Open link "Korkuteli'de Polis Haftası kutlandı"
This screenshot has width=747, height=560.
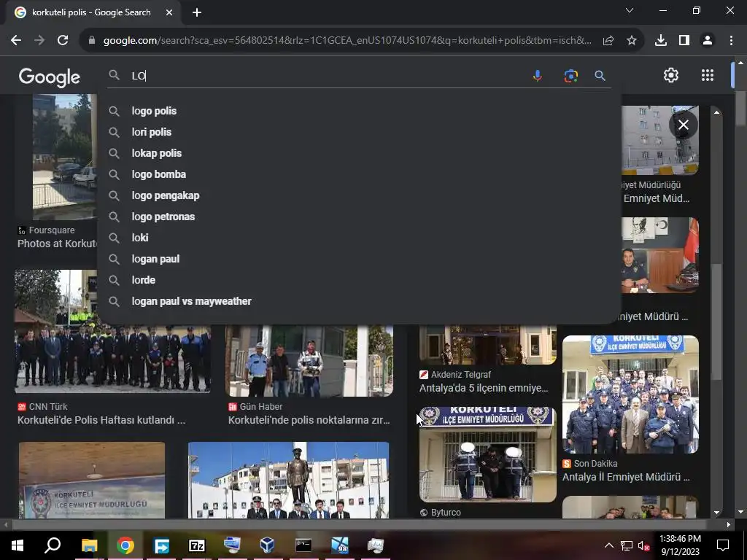point(101,420)
